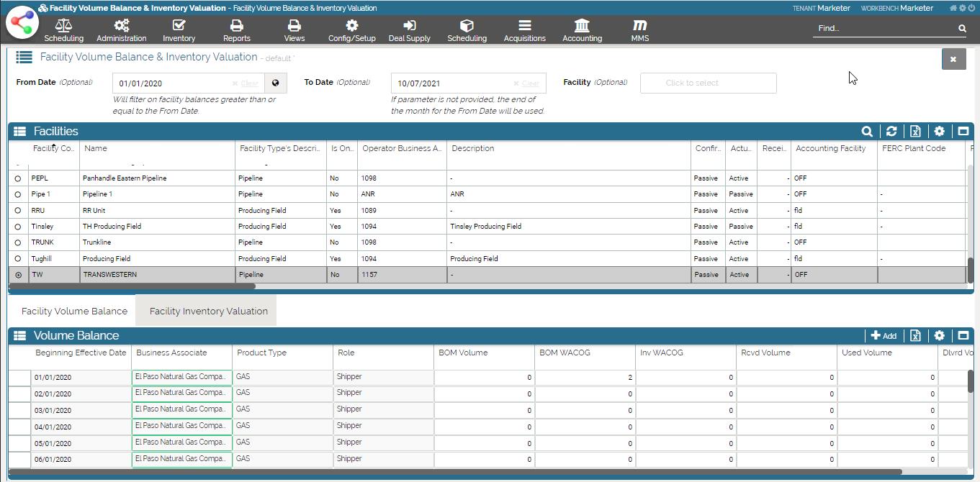The width and height of the screenshot is (980, 482).
Task: Click the search icon in Facilities panel
Action: coord(867,132)
